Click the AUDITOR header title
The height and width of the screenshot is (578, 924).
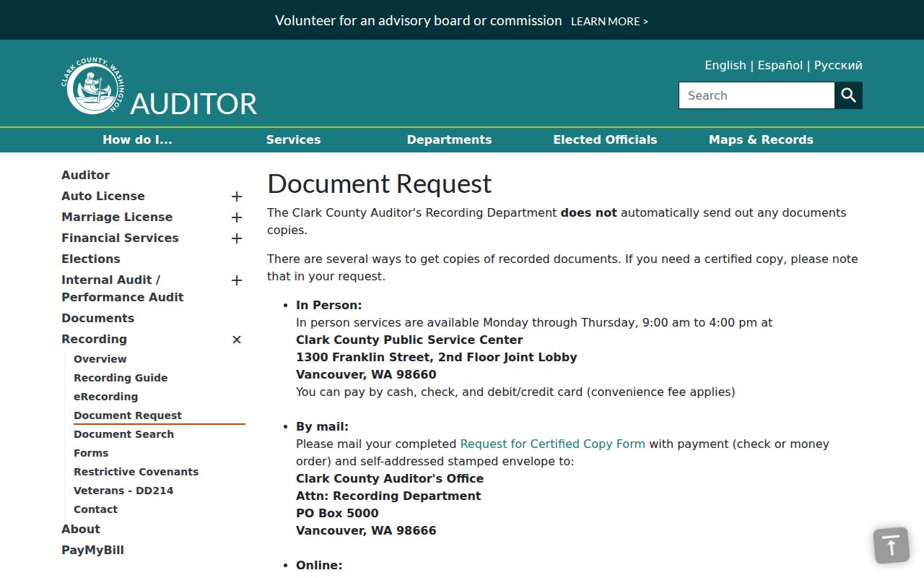coord(193,104)
